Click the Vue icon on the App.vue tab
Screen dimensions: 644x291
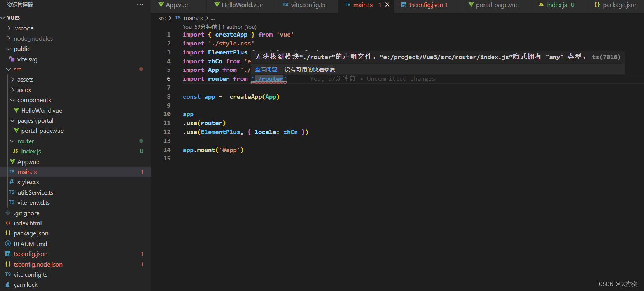tap(161, 5)
